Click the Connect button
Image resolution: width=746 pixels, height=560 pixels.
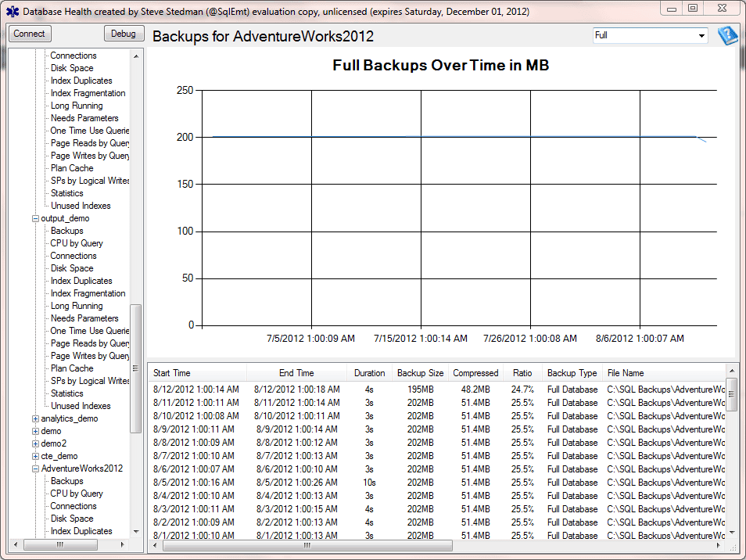coord(29,34)
